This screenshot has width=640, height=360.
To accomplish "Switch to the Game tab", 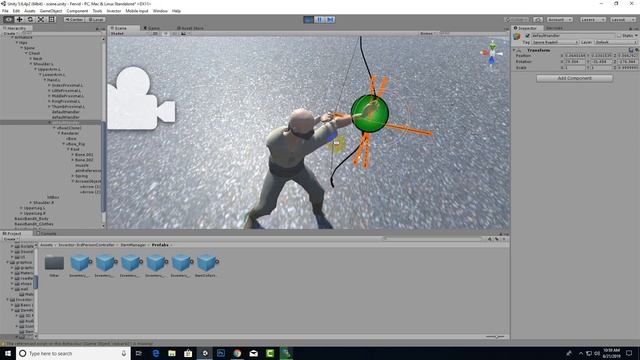I will click(152, 28).
